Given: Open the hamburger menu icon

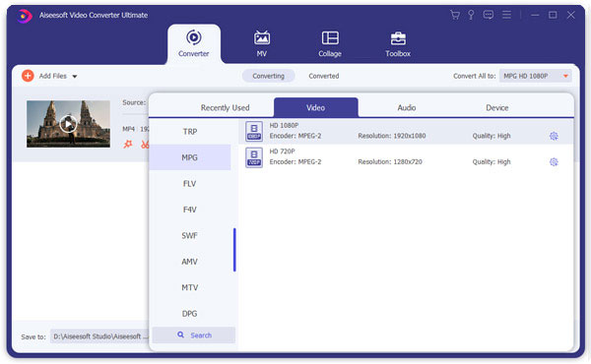Looking at the screenshot, I should 506,15.
